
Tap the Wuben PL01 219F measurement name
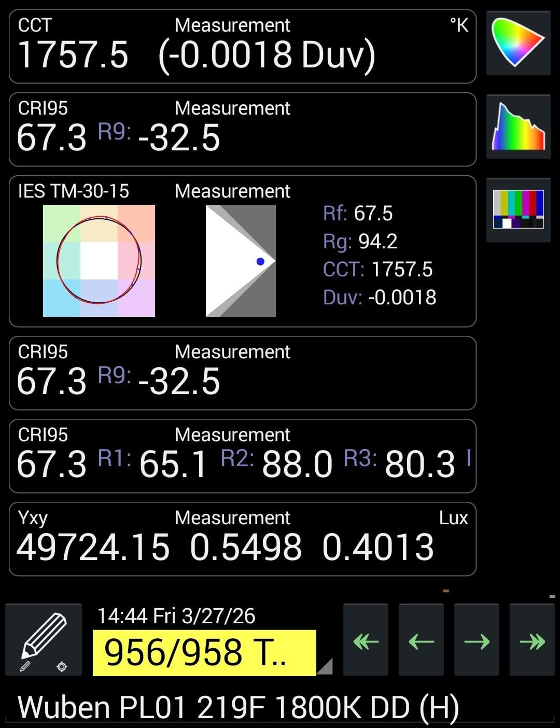tap(238, 707)
